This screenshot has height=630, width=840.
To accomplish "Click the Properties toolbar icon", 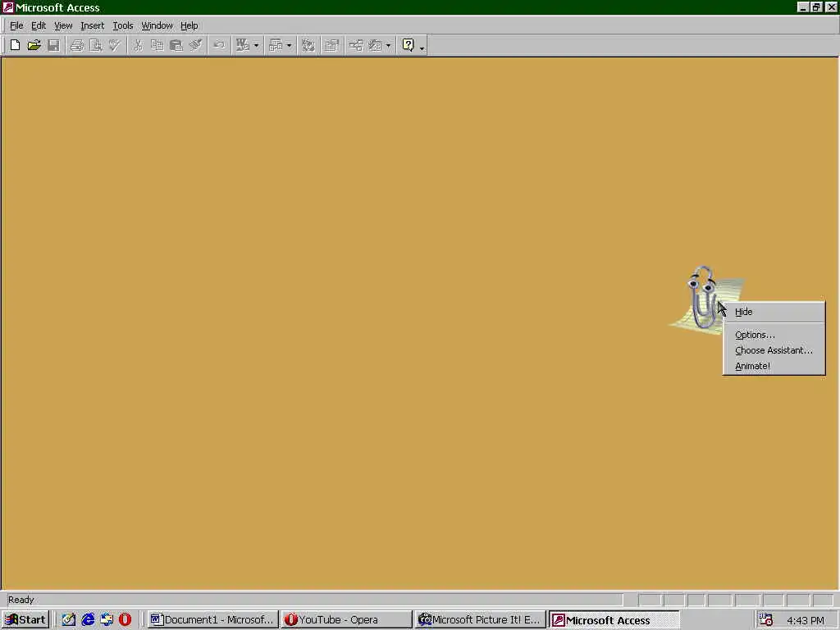I will point(331,46).
